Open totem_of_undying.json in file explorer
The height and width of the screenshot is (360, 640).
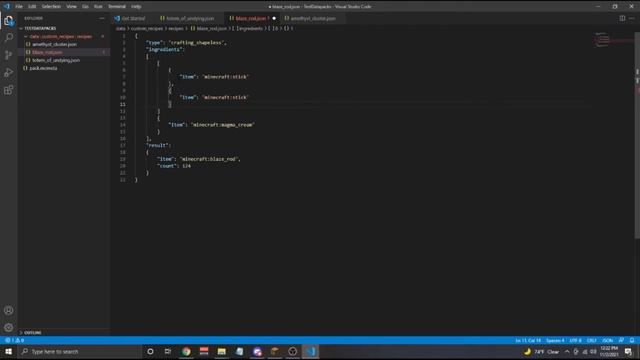coord(56,60)
